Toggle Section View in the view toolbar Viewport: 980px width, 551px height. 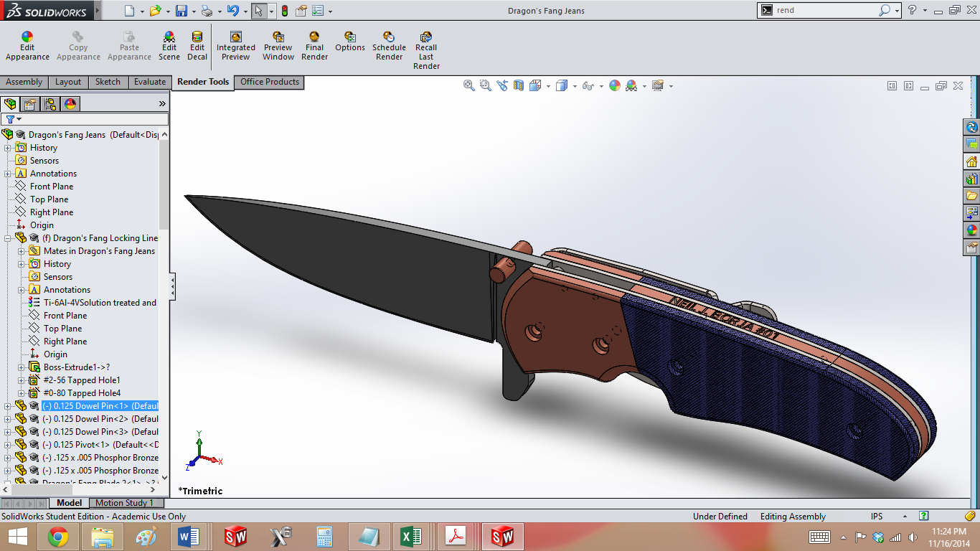point(519,85)
